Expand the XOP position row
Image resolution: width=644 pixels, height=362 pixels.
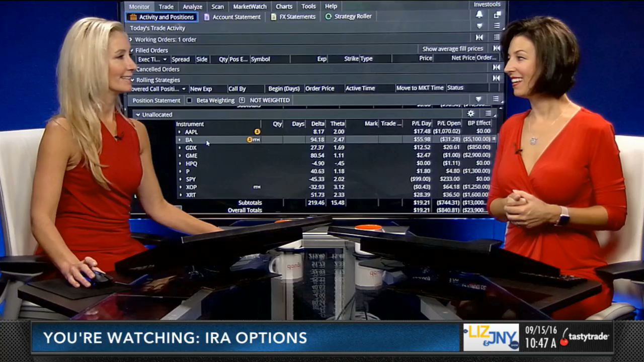click(180, 187)
